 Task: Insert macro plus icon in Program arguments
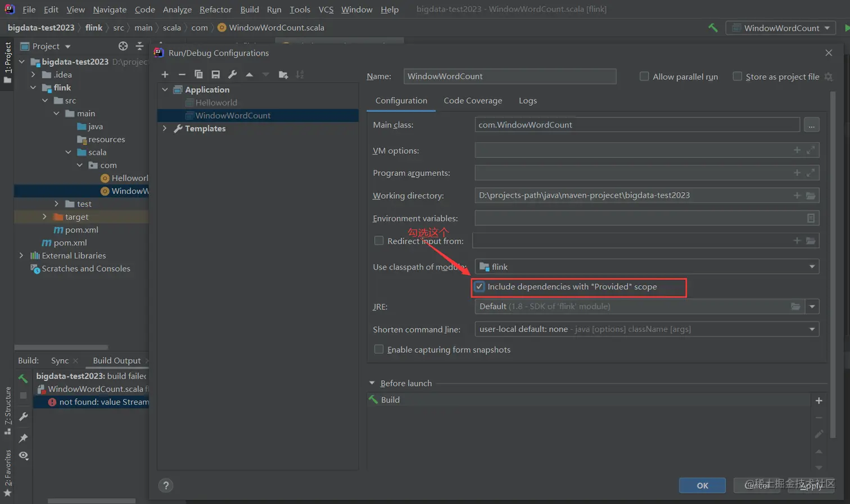coord(797,172)
